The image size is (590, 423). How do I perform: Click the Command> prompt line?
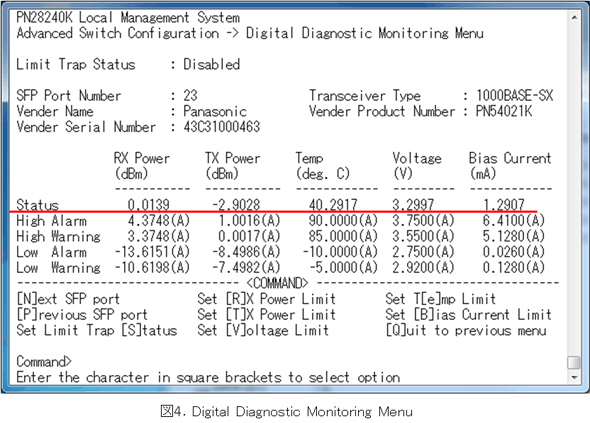pos(44,362)
